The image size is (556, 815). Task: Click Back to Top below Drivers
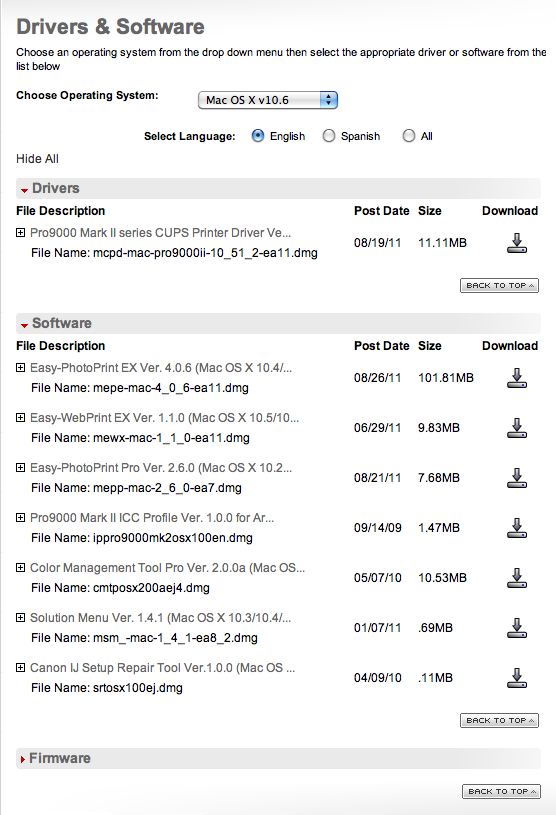(499, 285)
